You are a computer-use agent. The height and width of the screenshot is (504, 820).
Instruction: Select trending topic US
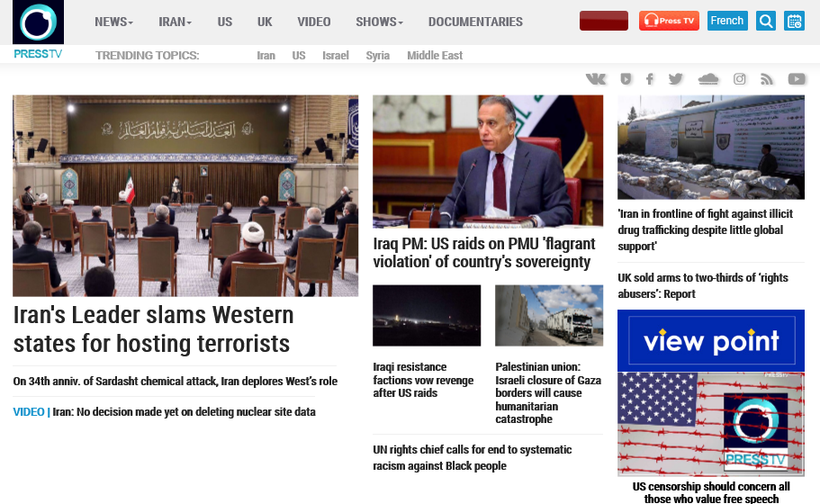[x=299, y=56]
